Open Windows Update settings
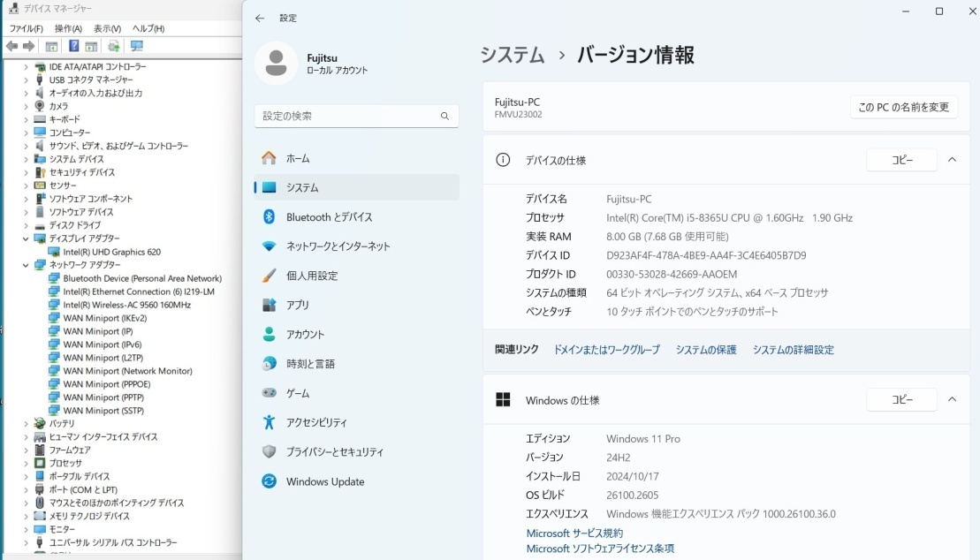The image size is (980, 560). 356,481
